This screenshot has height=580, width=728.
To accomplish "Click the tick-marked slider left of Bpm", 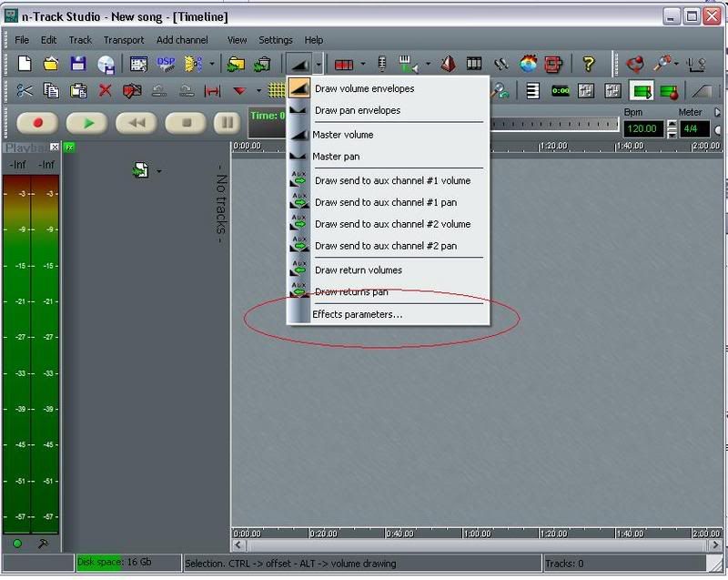I will point(555,124).
